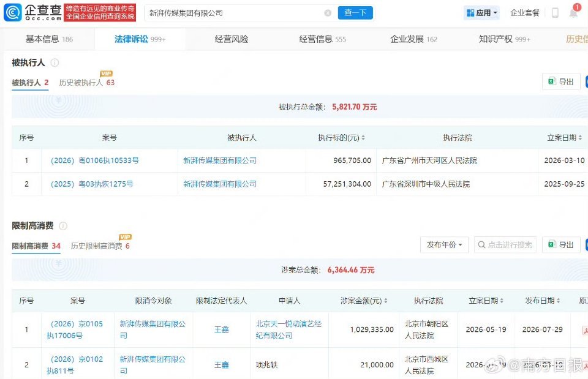Open the 经营风险 tab
This screenshot has height=379, width=588.
pyautogui.click(x=232, y=39)
